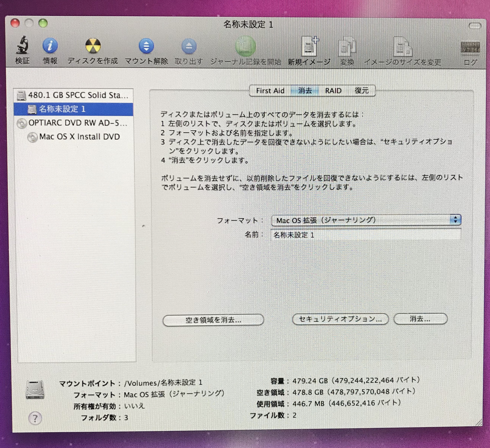490x448 pixels.
Task: Click the マウント解除 (Unmount) icon
Action: click(146, 46)
